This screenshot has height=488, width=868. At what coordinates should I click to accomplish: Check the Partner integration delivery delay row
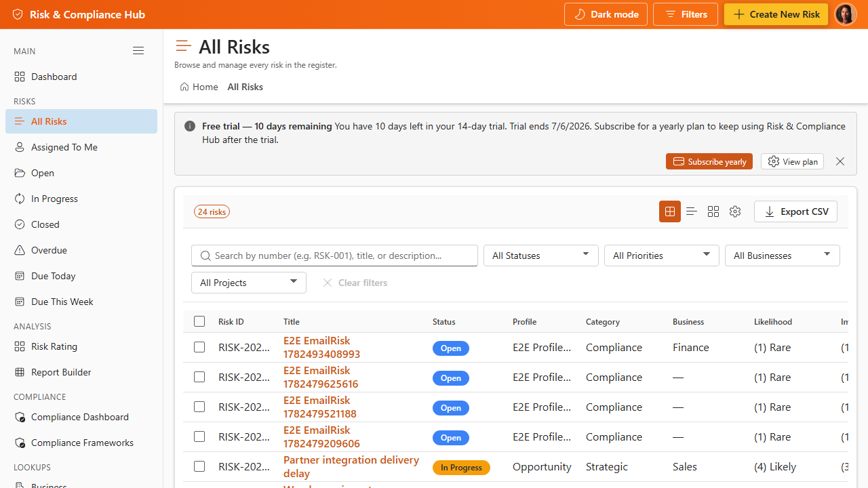[x=199, y=466]
